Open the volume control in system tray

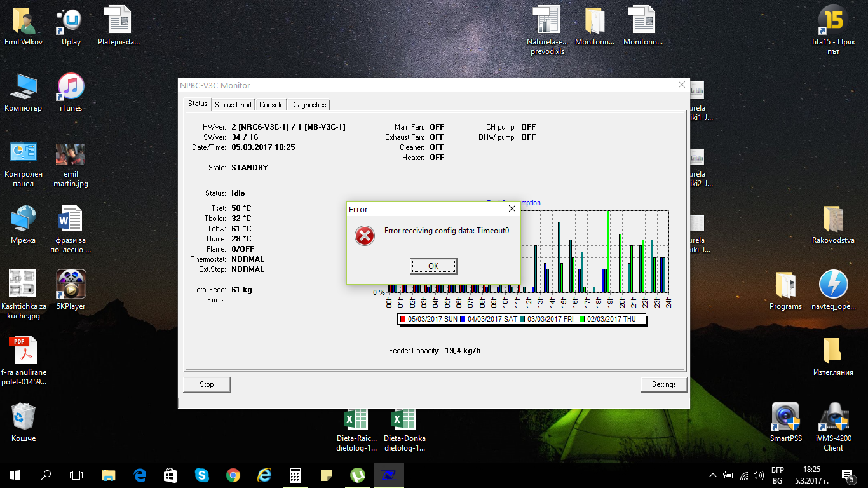(758, 475)
